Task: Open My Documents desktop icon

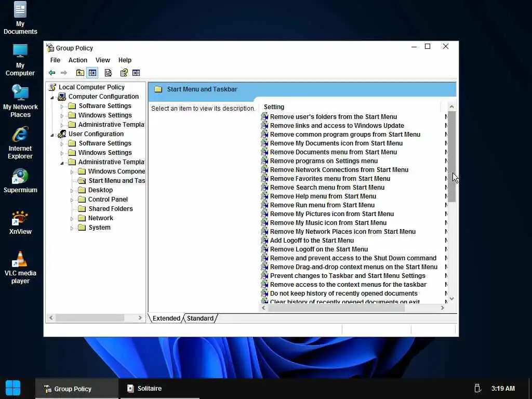Action: tap(20, 18)
